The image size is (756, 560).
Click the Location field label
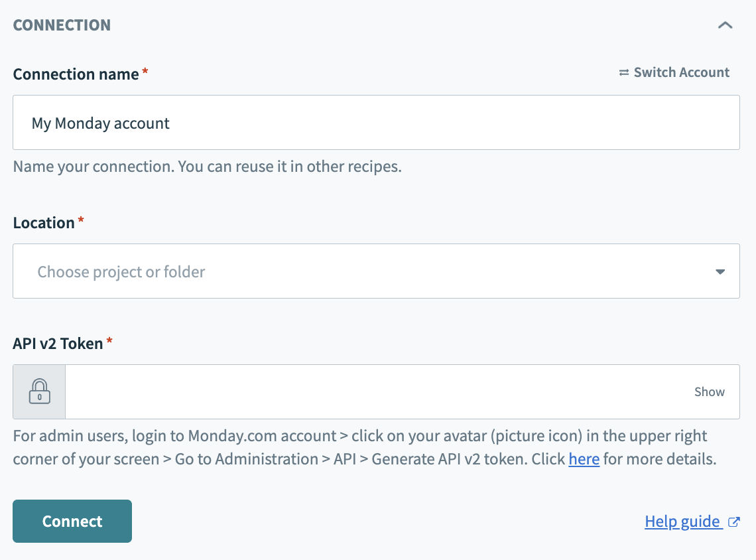click(44, 222)
